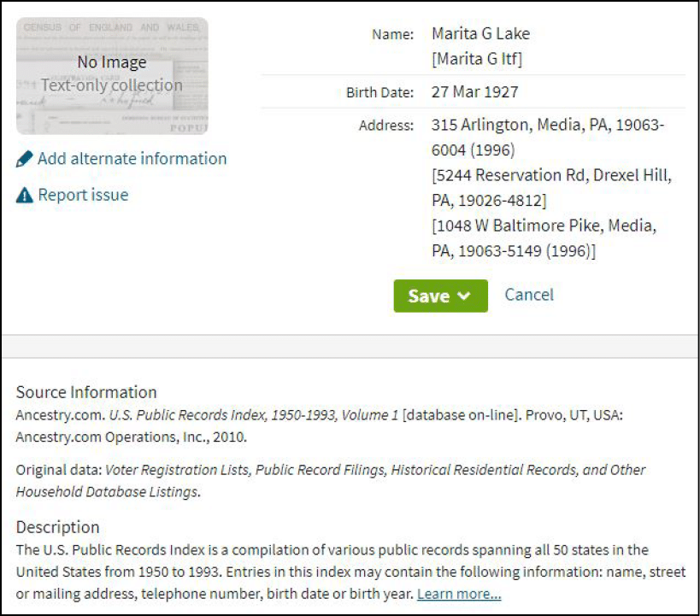The width and height of the screenshot is (700, 616).
Task: Click the 1048 W Baltimore Pike address
Action: pos(544,226)
